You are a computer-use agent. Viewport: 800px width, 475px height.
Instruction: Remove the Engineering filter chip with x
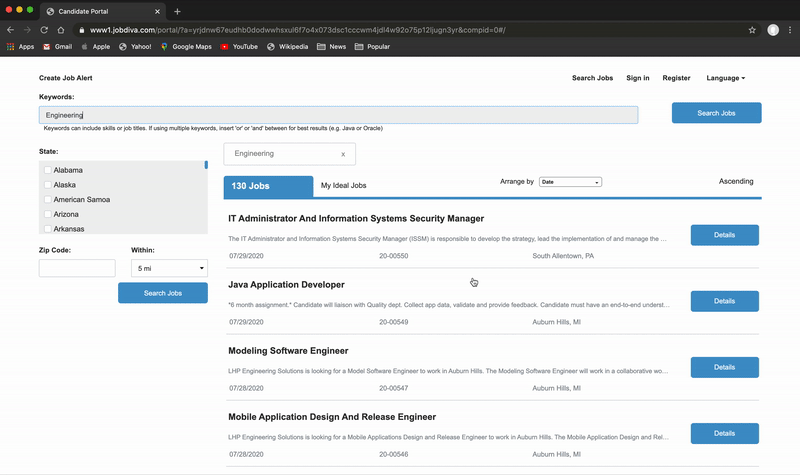coord(343,154)
